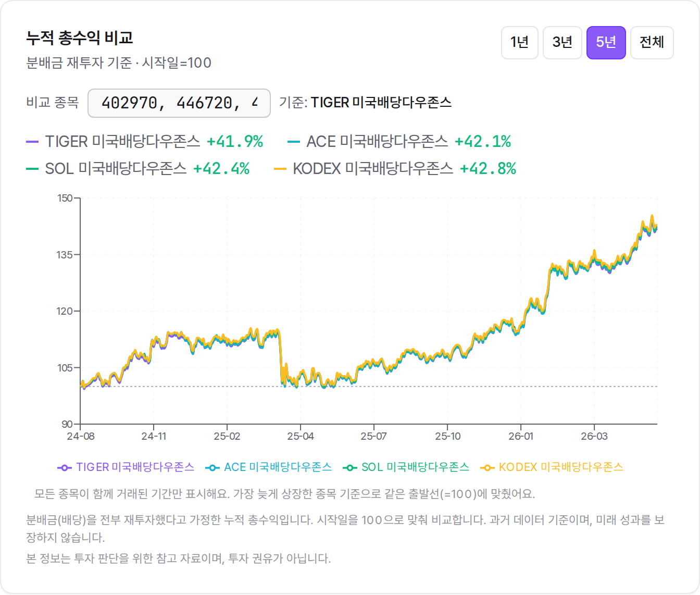Click the 26-01 x-axis label

(x=521, y=437)
